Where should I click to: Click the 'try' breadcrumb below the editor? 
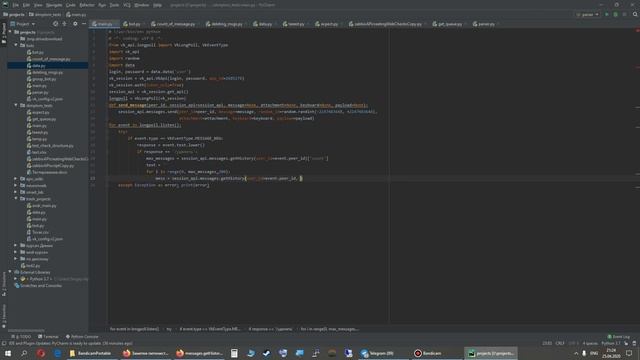pos(169,329)
